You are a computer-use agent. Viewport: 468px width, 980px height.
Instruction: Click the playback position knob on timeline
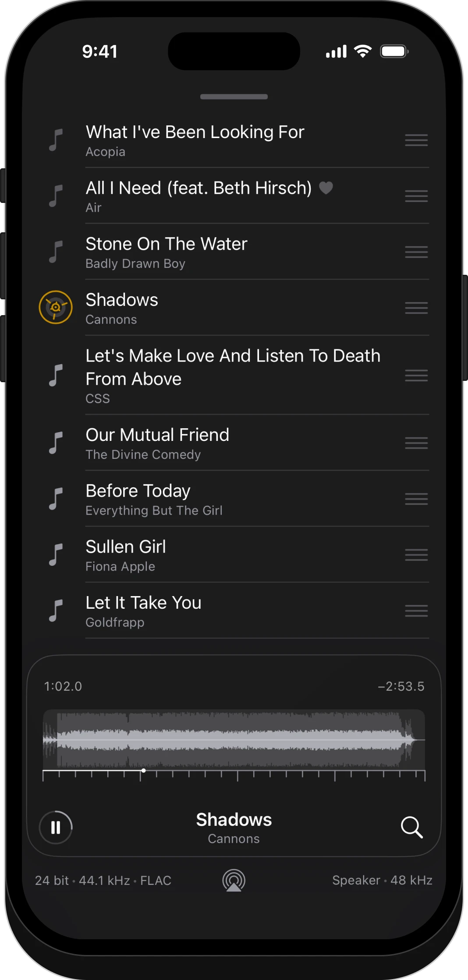(143, 771)
